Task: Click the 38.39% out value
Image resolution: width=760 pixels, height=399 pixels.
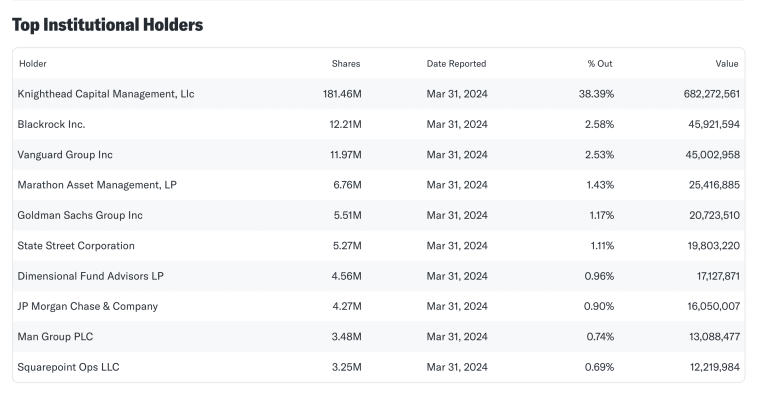Action: coord(596,94)
